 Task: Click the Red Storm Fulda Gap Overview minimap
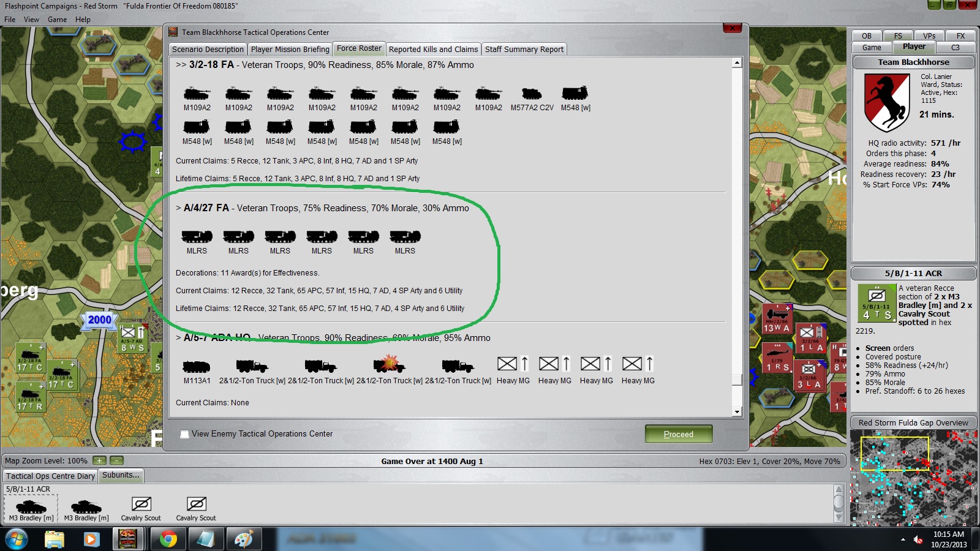pos(913,478)
